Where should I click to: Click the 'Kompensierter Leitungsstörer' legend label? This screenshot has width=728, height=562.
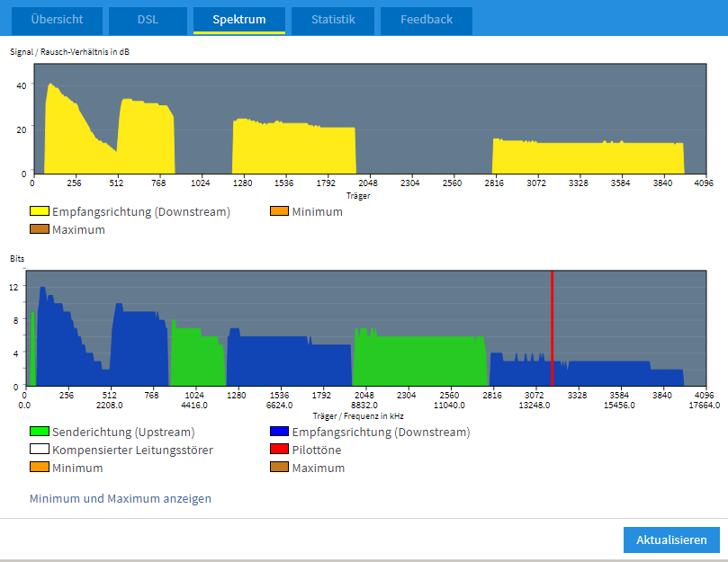tap(133, 450)
